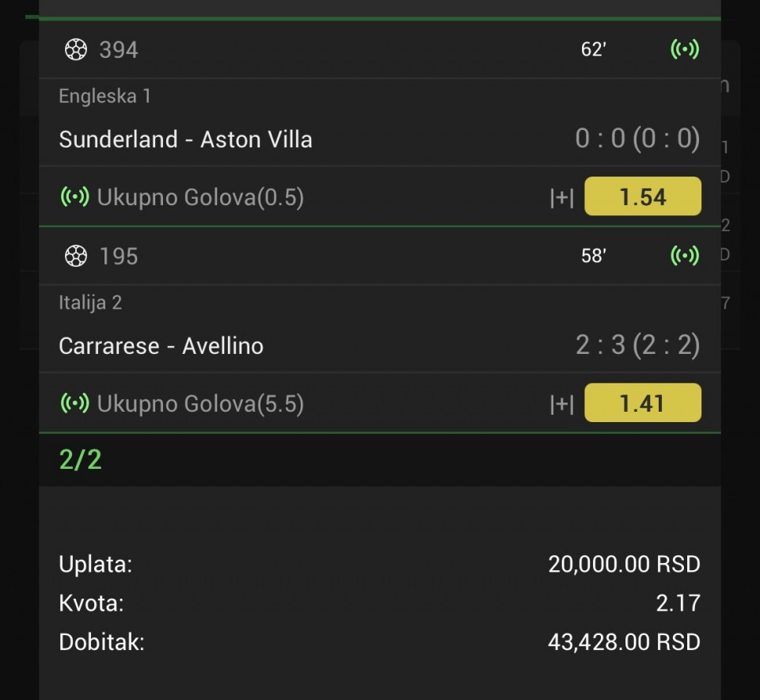Click the live signal icon next to 62'
Viewport: 760px width, 700px height.
[x=685, y=50]
